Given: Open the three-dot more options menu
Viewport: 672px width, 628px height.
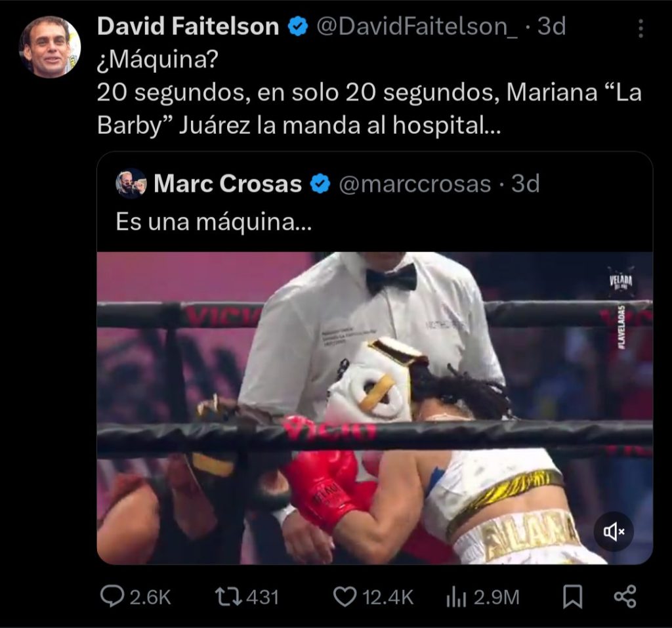Looking at the screenshot, I should tap(640, 28).
